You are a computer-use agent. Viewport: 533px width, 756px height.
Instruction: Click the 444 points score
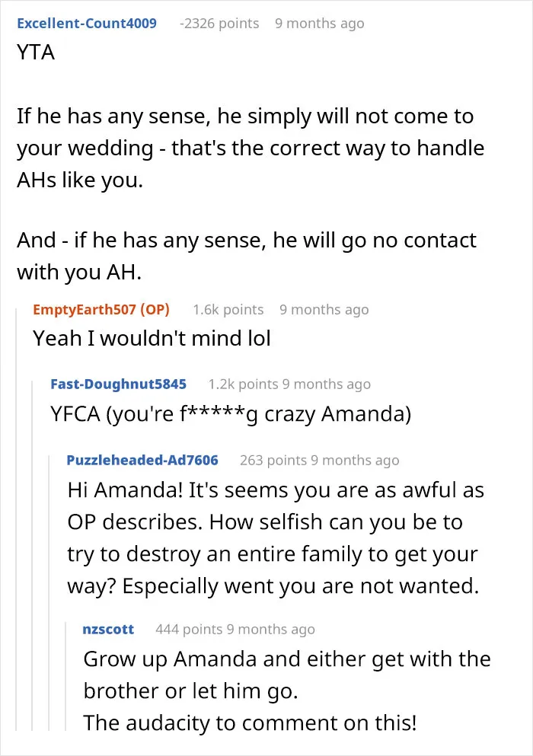[189, 629]
